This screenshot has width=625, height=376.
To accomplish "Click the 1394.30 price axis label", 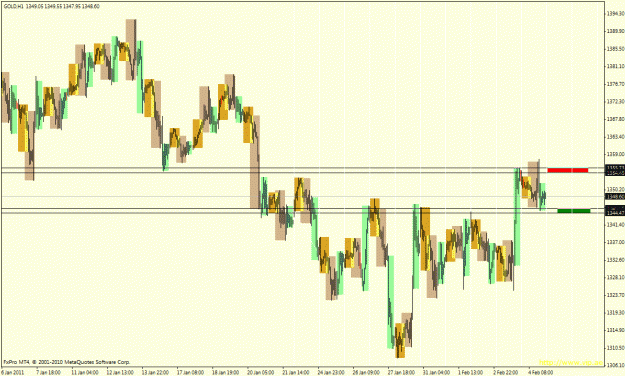I will click(616, 14).
